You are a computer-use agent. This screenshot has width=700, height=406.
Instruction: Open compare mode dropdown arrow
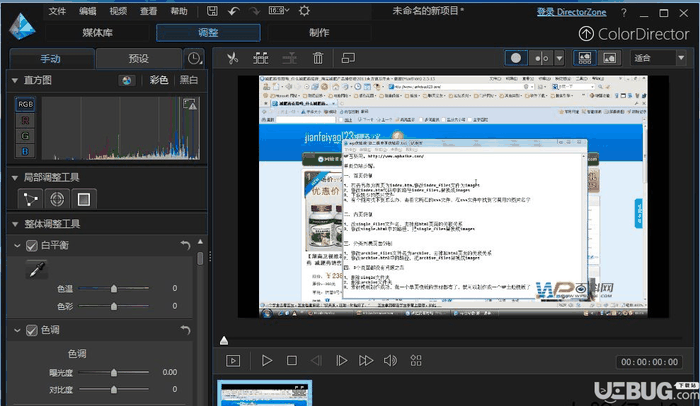point(559,58)
